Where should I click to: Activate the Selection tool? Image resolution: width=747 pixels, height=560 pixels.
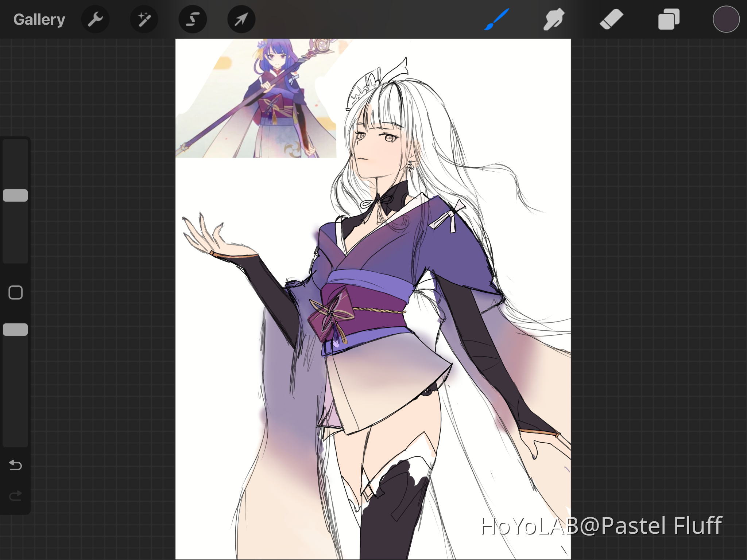pyautogui.click(x=192, y=19)
